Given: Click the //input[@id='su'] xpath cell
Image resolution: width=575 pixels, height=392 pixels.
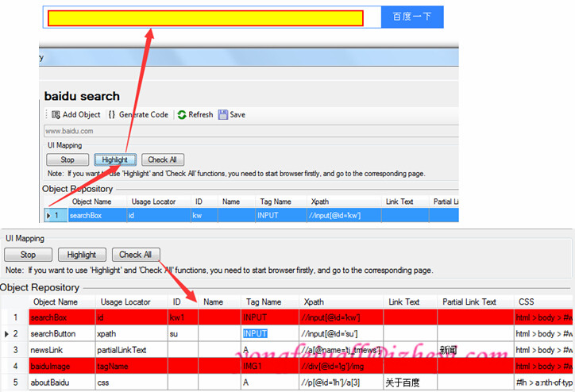Looking at the screenshot, I should pos(341,334).
